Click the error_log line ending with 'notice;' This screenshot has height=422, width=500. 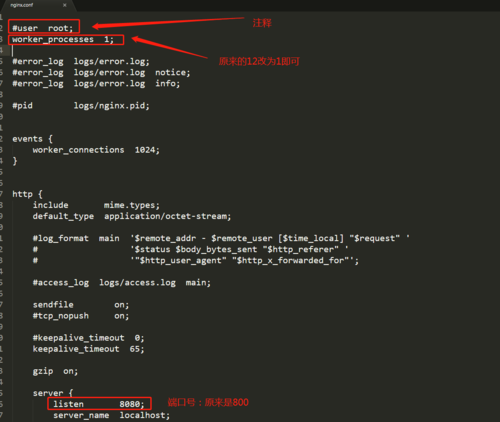click(x=101, y=73)
